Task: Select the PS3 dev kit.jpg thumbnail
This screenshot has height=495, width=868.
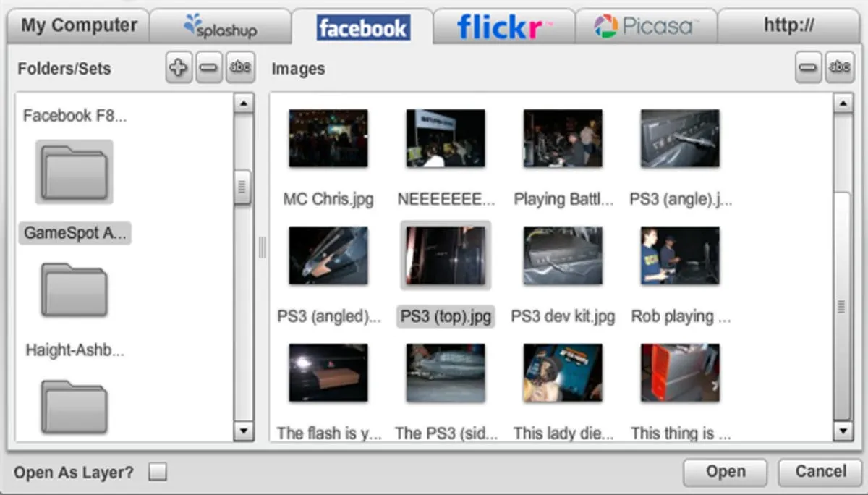Action: (563, 255)
